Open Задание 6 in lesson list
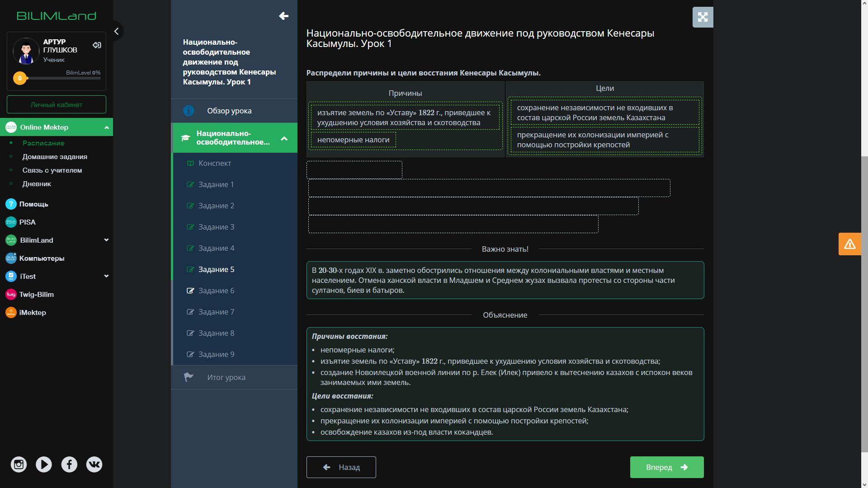The width and height of the screenshot is (868, 488). tap(216, 291)
